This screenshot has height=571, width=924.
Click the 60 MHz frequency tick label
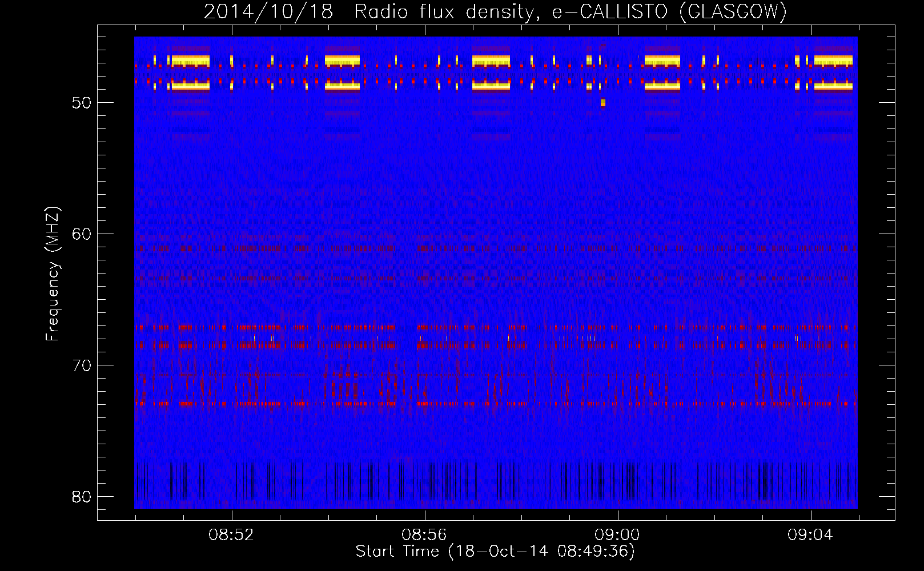tap(82, 234)
